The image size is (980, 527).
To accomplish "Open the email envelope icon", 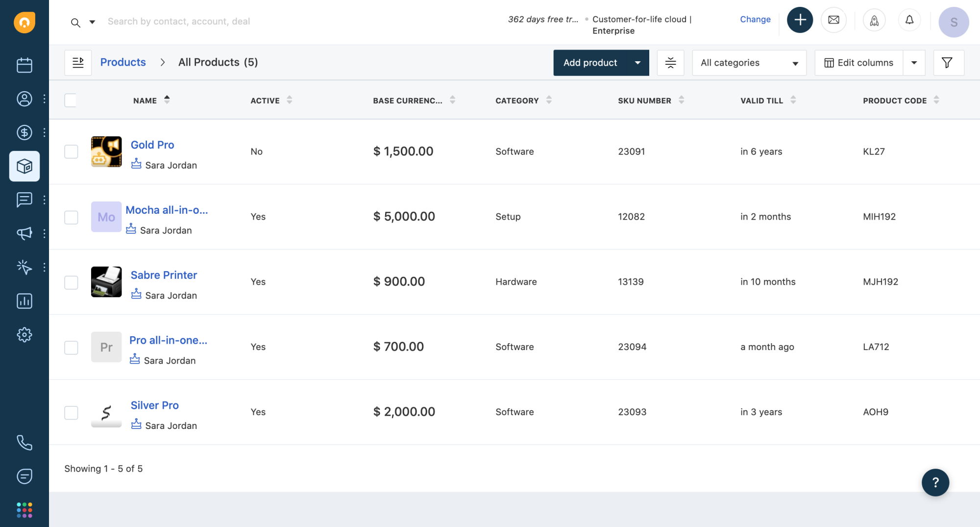I will click(x=833, y=20).
